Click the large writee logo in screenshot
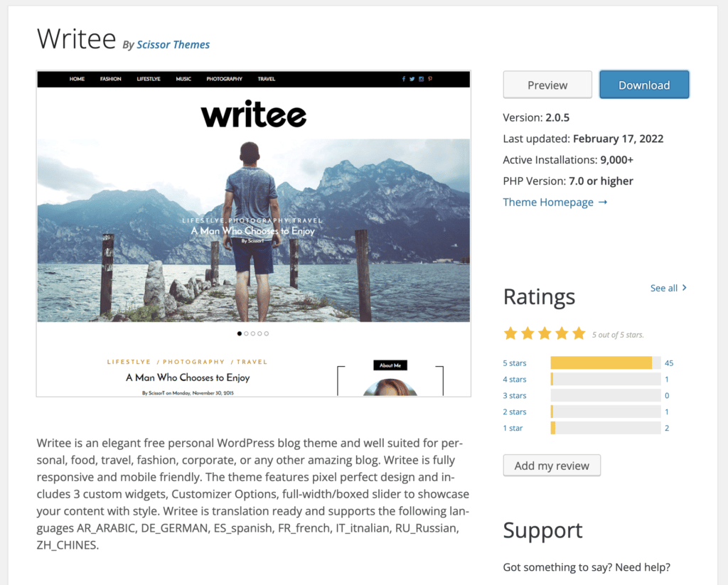This screenshot has height=585, width=728. click(254, 114)
